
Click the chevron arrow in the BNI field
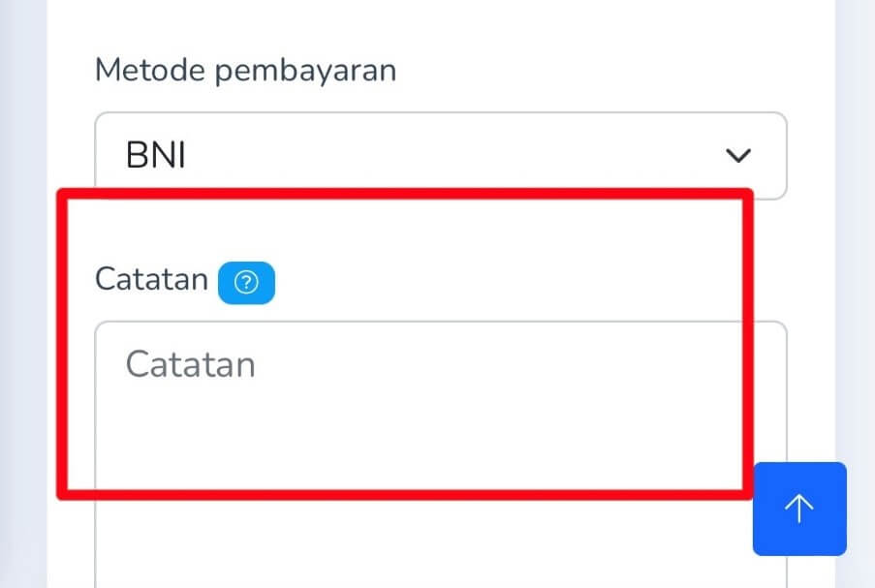[738, 155]
